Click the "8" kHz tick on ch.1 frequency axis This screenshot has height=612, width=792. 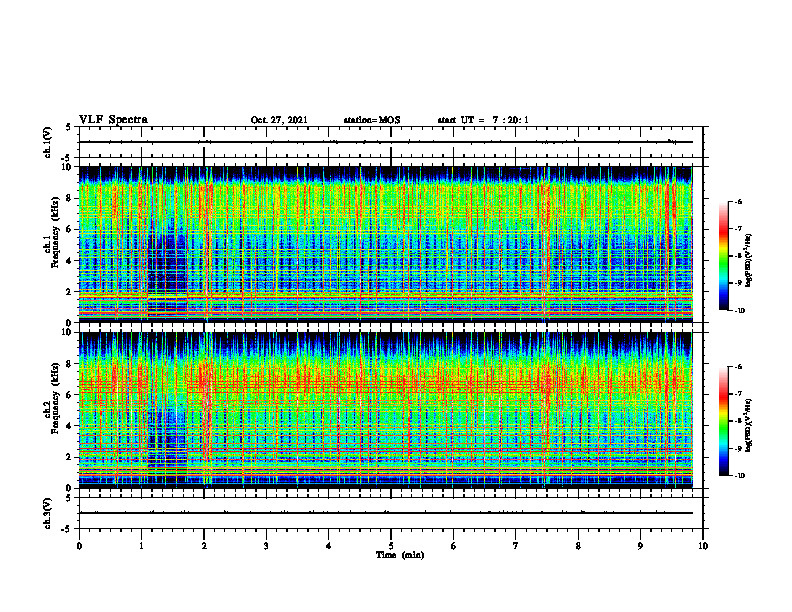pyautogui.click(x=70, y=198)
